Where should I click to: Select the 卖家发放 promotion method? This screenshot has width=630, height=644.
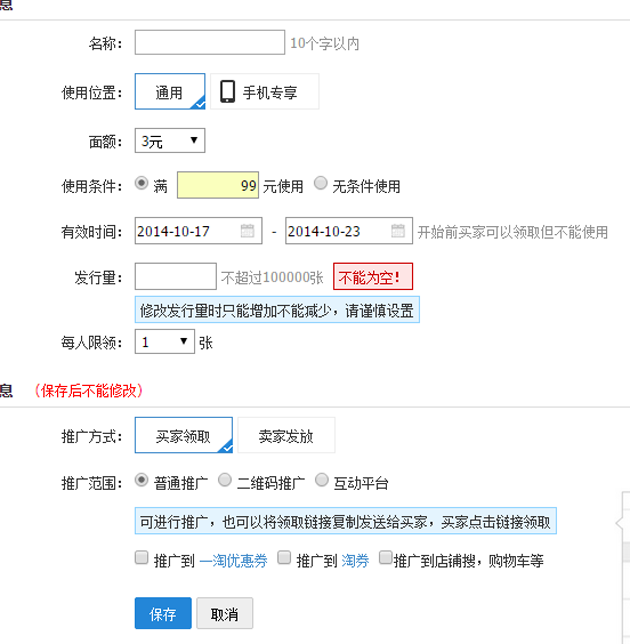point(286,435)
